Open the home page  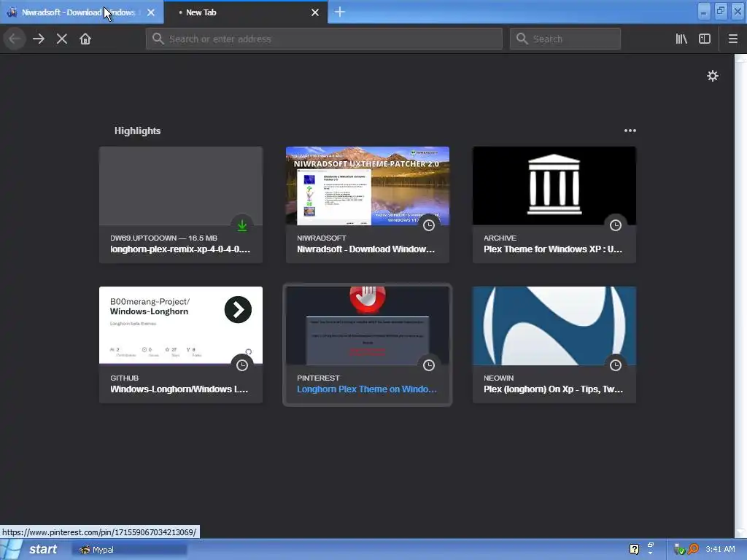click(85, 39)
